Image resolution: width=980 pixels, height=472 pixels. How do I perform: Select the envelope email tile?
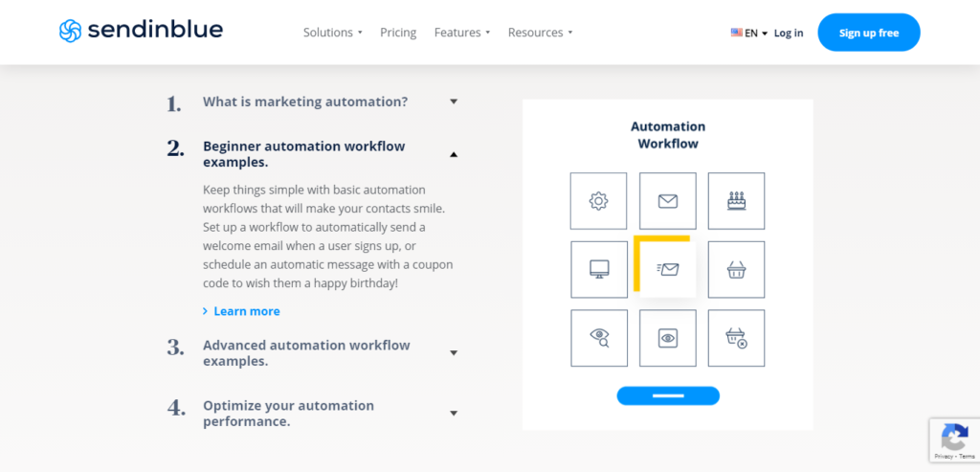(667, 201)
